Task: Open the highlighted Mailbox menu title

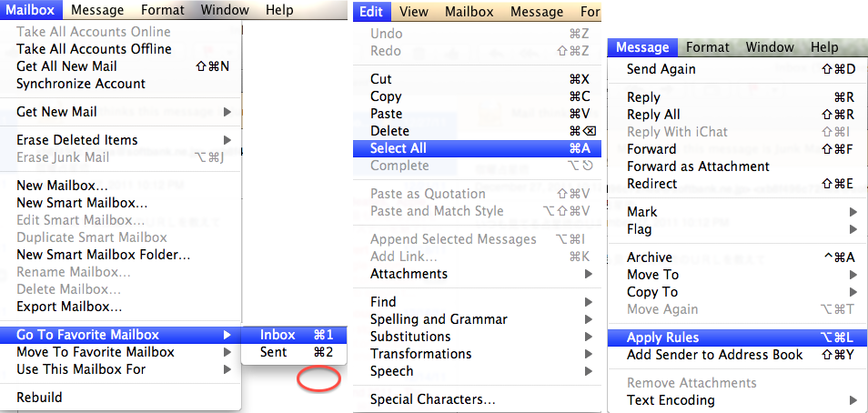Action: 31,9
